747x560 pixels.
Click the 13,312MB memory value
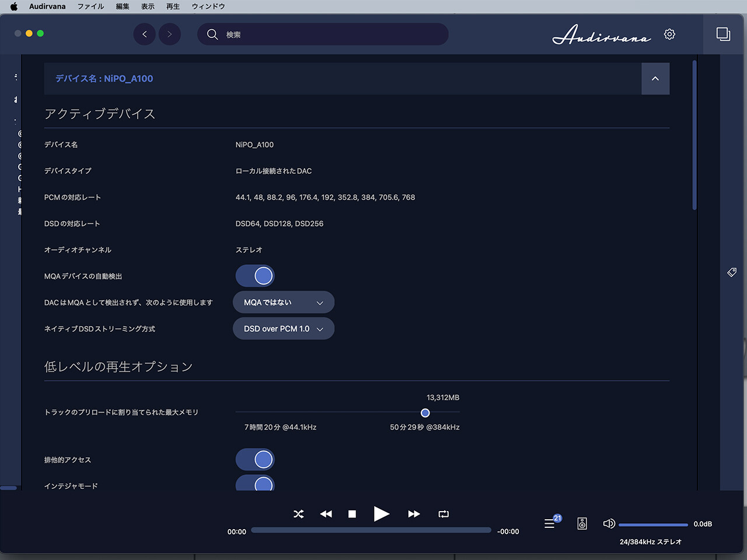pyautogui.click(x=443, y=398)
